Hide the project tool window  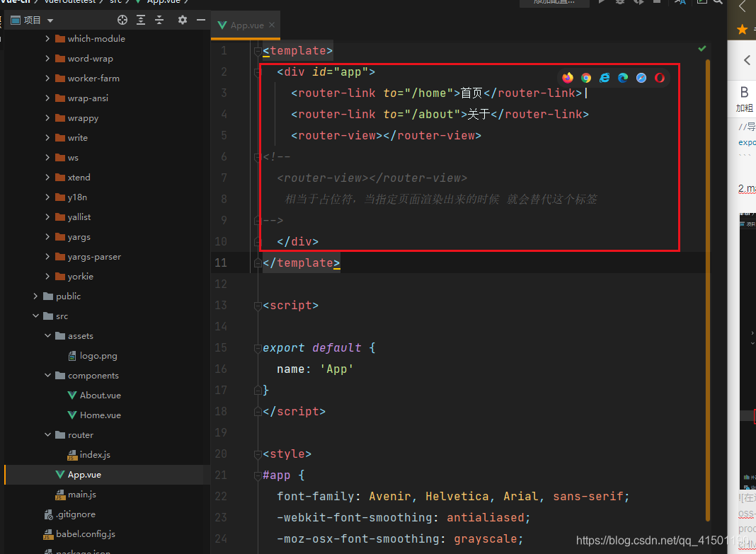point(201,20)
